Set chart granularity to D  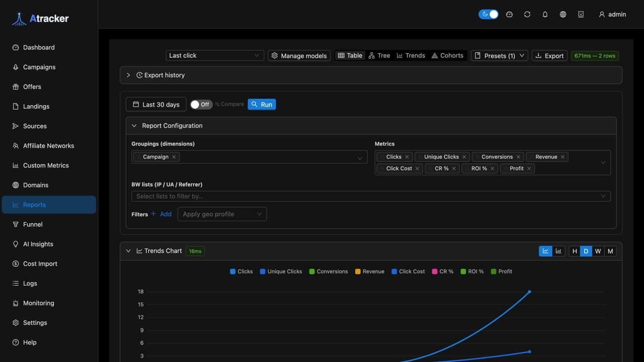586,251
